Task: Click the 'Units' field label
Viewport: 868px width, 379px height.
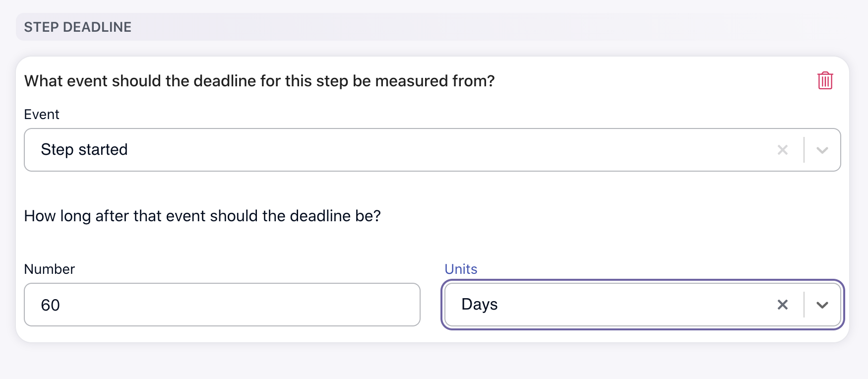Action: point(461,269)
